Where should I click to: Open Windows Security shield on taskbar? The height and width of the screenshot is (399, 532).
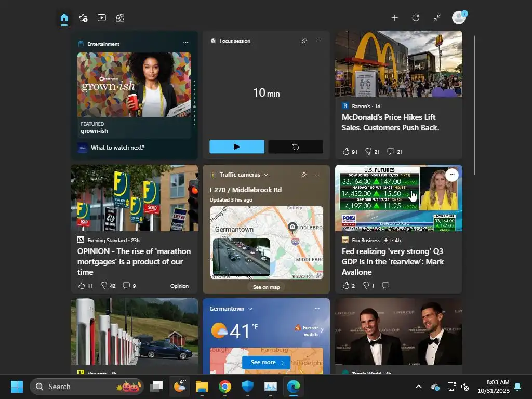click(x=248, y=387)
